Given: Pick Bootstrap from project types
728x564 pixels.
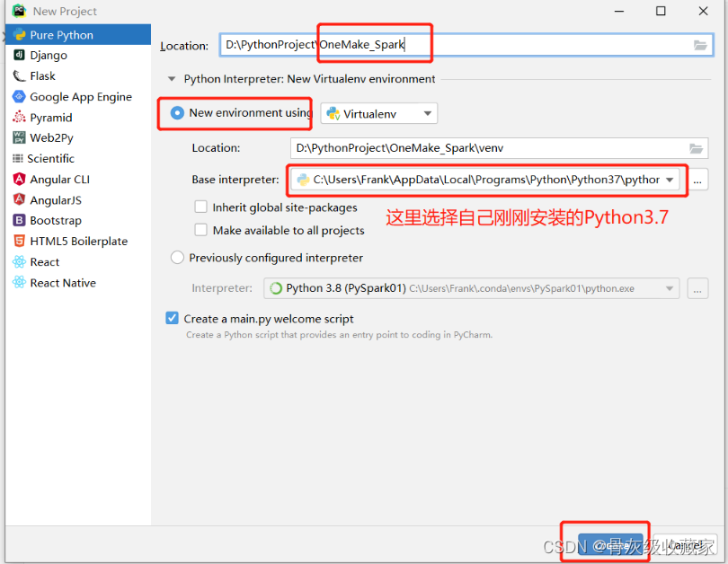Looking at the screenshot, I should pos(78,221).
